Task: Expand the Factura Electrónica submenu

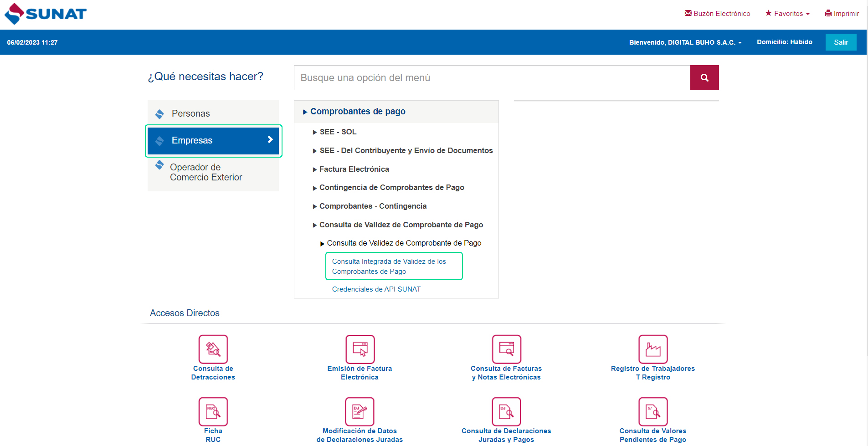Action: coord(354,169)
